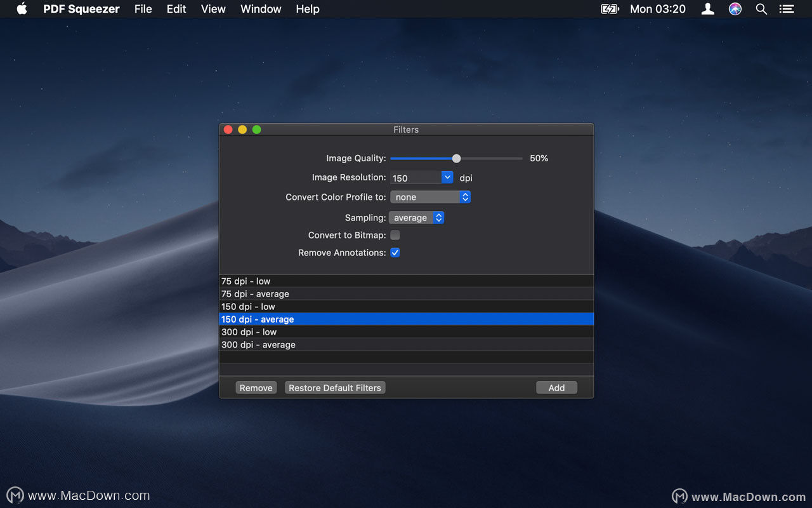The width and height of the screenshot is (812, 508).
Task: Launch Siri from the menu bar
Action: click(x=735, y=9)
